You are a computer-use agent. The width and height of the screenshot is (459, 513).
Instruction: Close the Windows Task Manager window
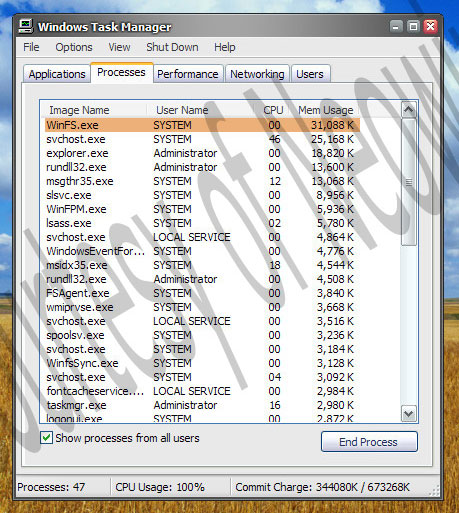(431, 26)
